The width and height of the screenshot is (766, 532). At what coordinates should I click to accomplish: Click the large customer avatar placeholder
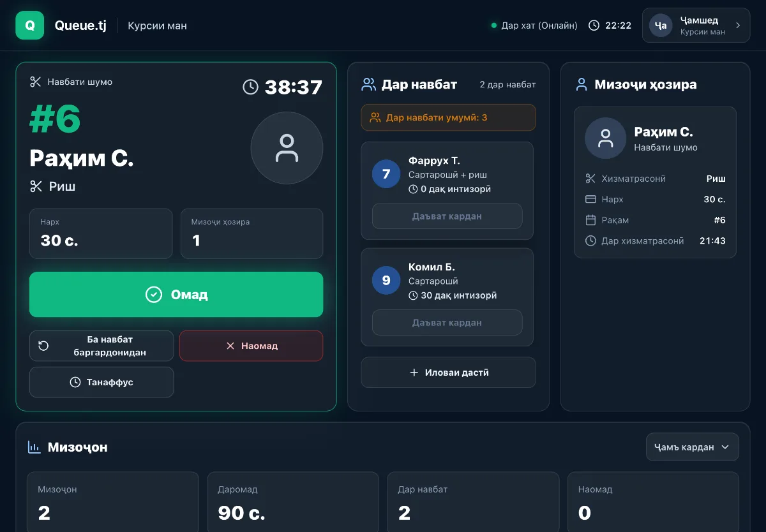[287, 148]
